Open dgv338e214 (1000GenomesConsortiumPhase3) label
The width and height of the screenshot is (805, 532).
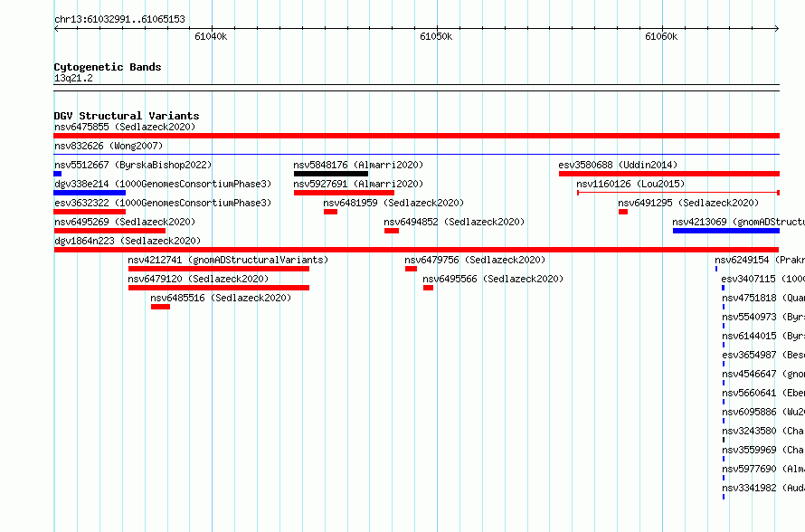coord(163,184)
